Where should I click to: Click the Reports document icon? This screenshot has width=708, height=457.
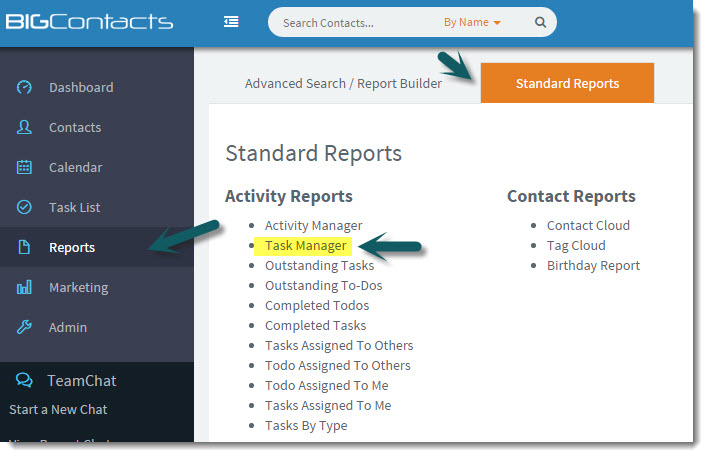[24, 247]
